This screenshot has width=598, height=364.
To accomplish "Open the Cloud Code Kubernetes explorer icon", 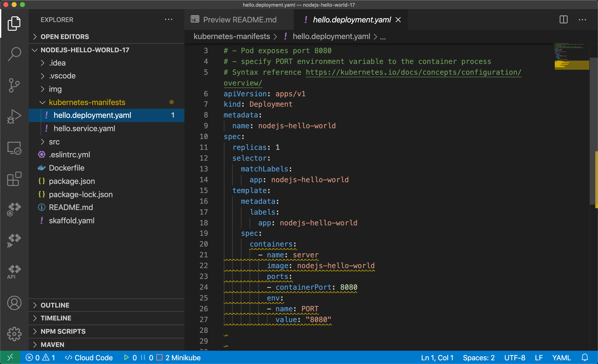I will pos(14,209).
